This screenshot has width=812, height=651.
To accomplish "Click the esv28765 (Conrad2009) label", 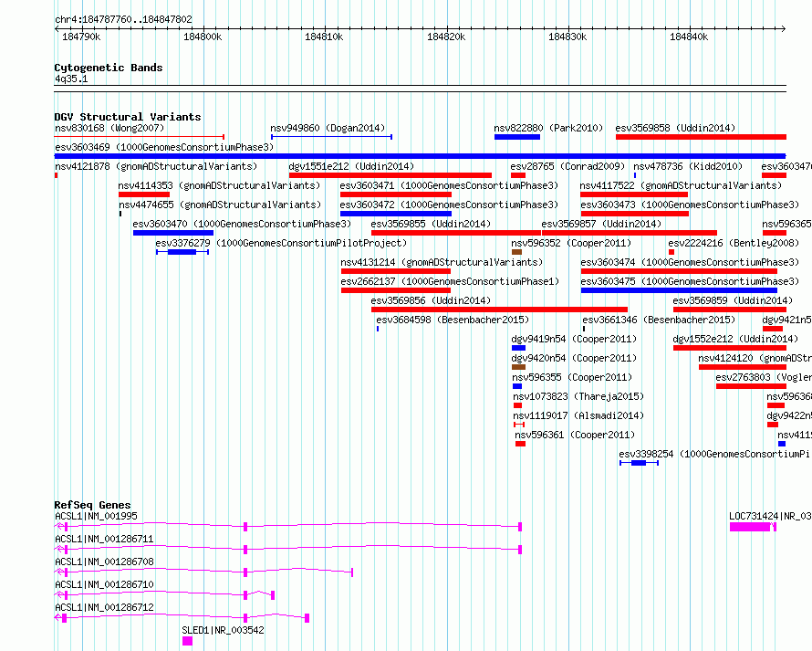I will coord(567,166).
